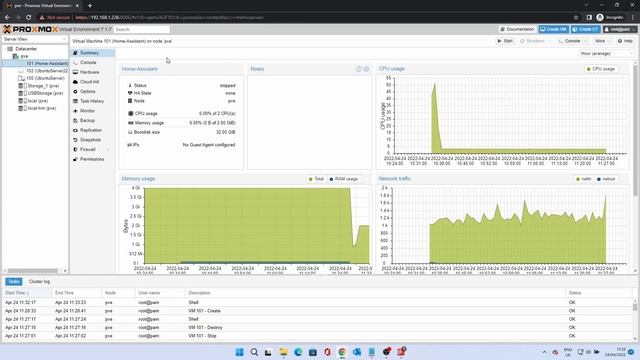Click the Monitor eye icon

coord(75,111)
